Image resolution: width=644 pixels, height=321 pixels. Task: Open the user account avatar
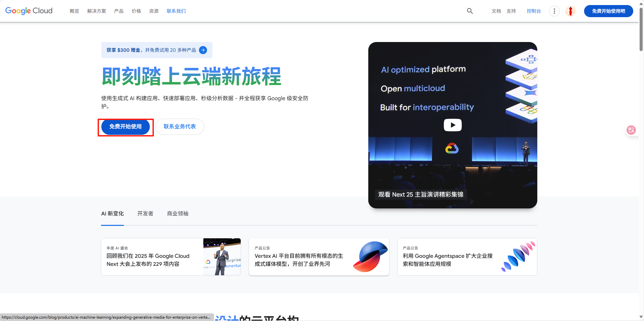click(570, 11)
